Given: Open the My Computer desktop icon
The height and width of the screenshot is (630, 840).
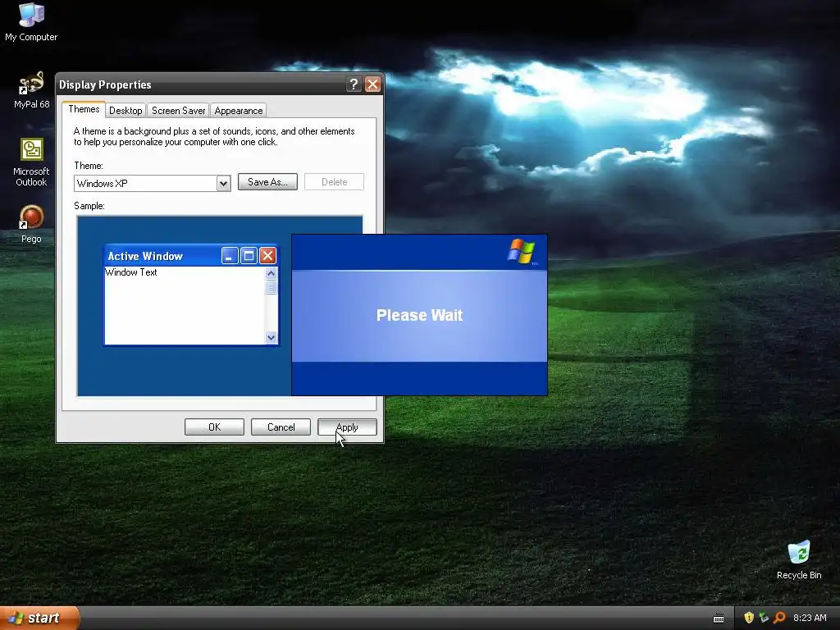Looking at the screenshot, I should click(31, 21).
